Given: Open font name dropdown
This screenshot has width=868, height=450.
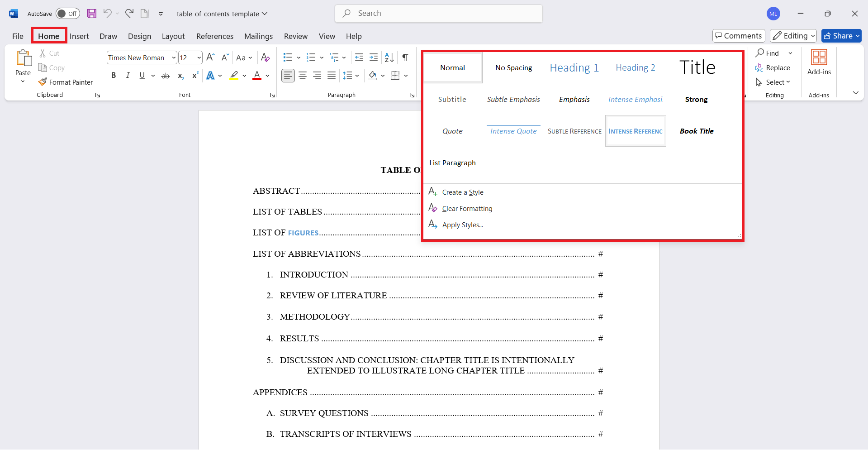Looking at the screenshot, I should tap(174, 58).
